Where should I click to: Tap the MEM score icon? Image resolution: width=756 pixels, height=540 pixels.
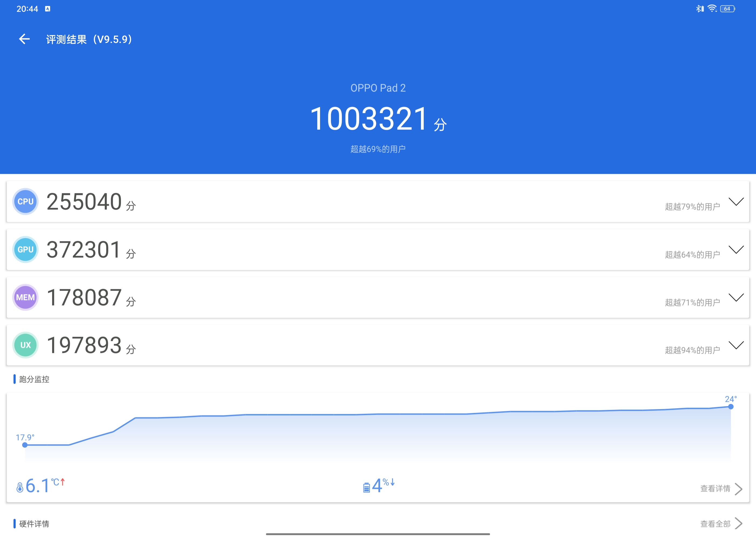pyautogui.click(x=26, y=297)
